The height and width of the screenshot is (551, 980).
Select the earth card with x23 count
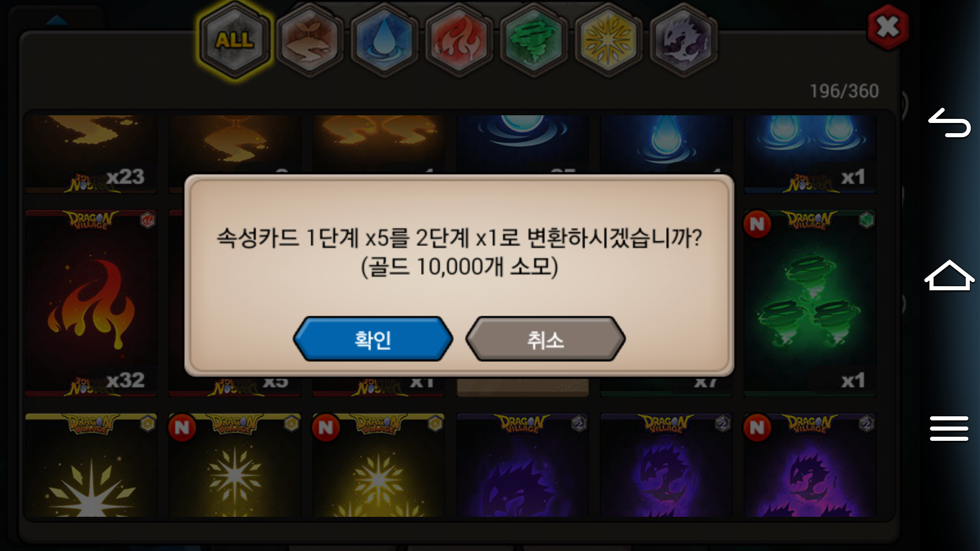(x=91, y=154)
